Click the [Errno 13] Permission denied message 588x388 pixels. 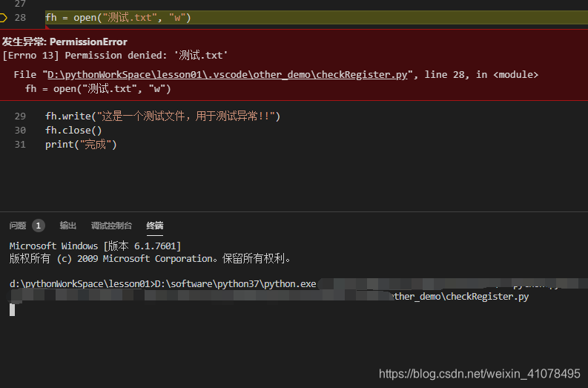tap(115, 56)
